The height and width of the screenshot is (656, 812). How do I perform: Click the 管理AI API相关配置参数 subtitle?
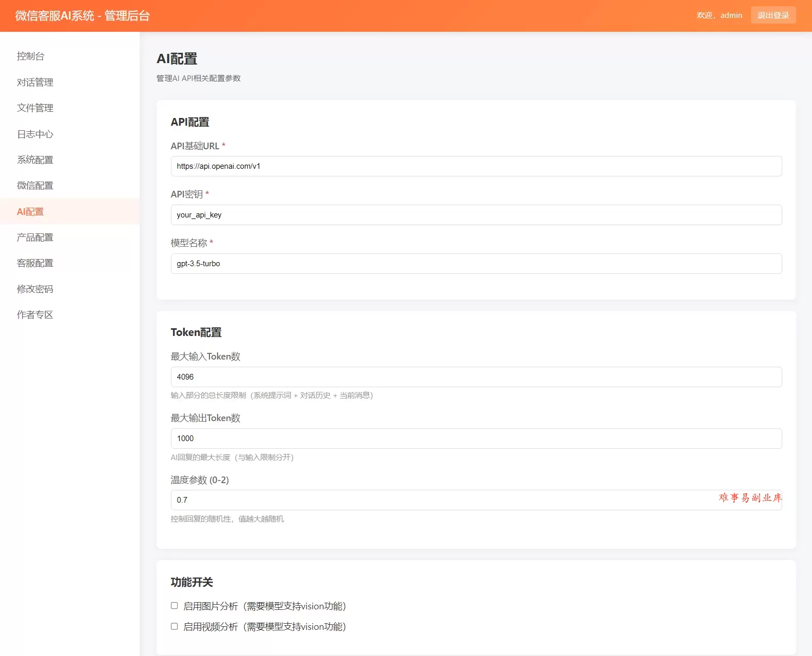point(199,78)
